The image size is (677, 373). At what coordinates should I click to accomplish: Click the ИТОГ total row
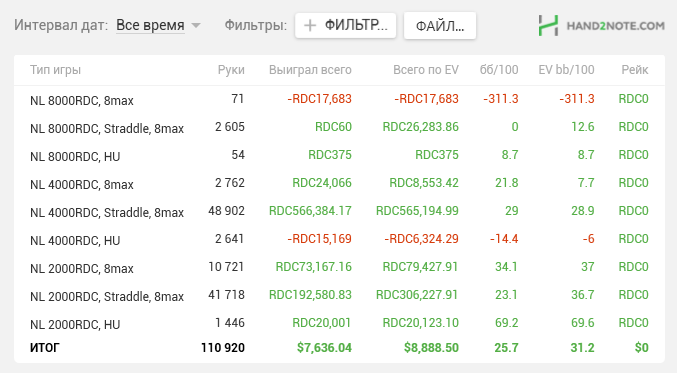(339, 348)
